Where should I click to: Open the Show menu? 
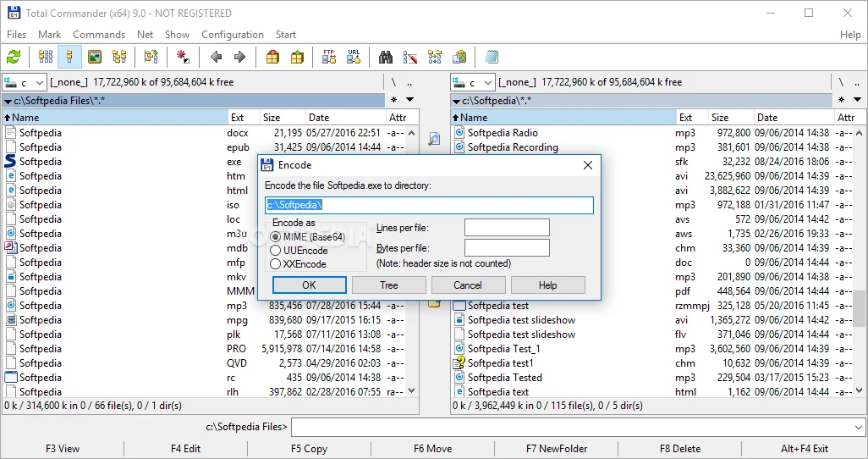point(177,35)
